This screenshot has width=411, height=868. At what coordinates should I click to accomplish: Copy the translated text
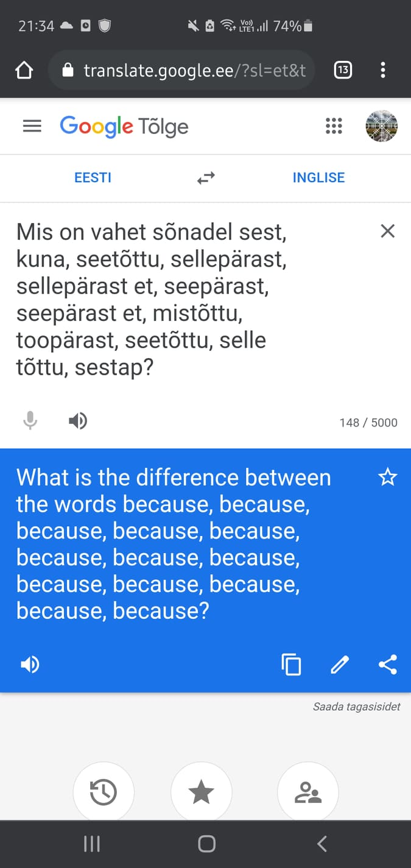291,665
